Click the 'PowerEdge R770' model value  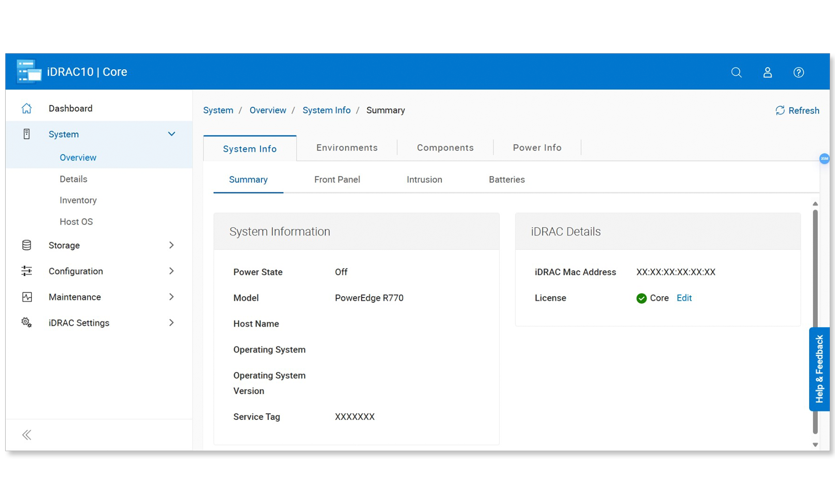pos(369,298)
